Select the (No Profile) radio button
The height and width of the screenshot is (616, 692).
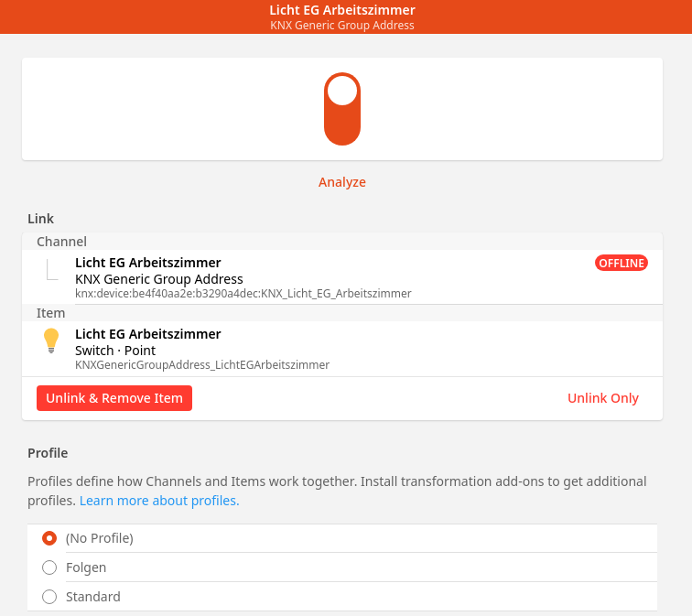pos(49,538)
